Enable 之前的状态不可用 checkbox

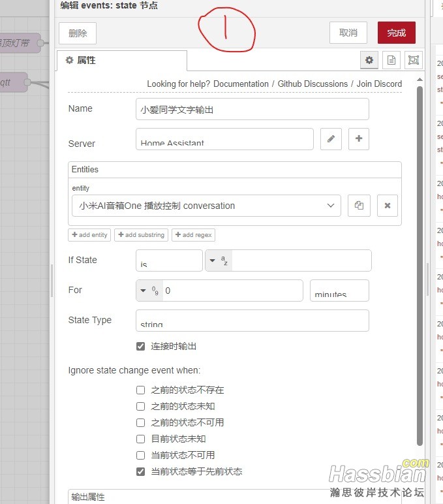coord(141,422)
